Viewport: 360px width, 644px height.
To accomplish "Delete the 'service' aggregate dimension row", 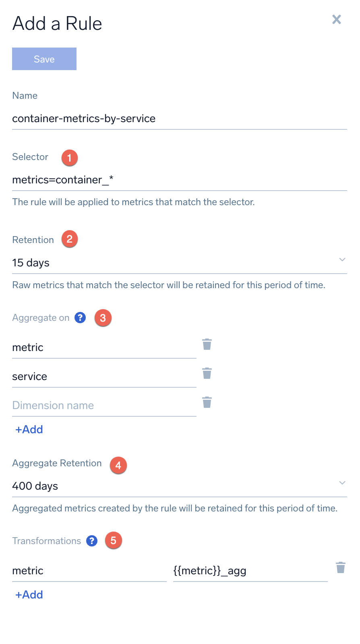I will pyautogui.click(x=207, y=374).
